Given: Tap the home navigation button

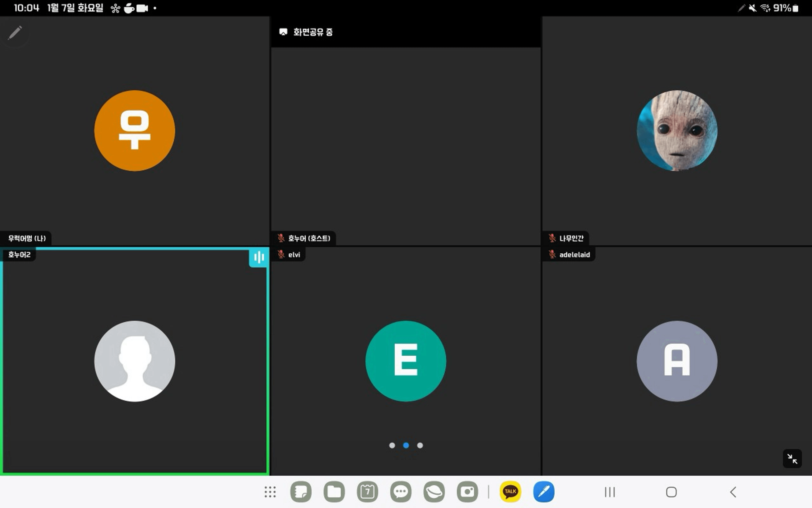Looking at the screenshot, I should click(x=671, y=492).
